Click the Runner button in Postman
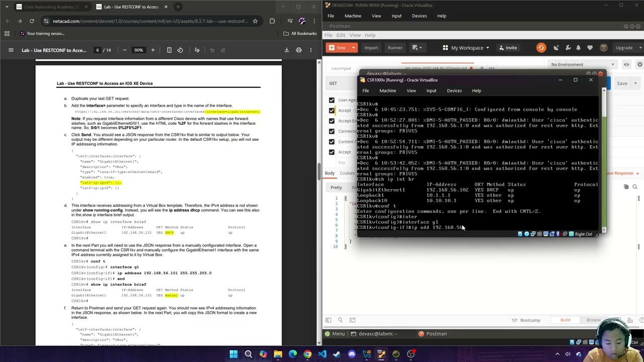This screenshot has height=362, width=644. (x=395, y=48)
